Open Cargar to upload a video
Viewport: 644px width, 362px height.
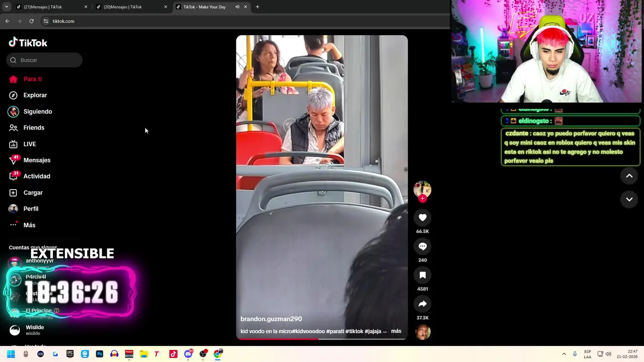click(26, 193)
